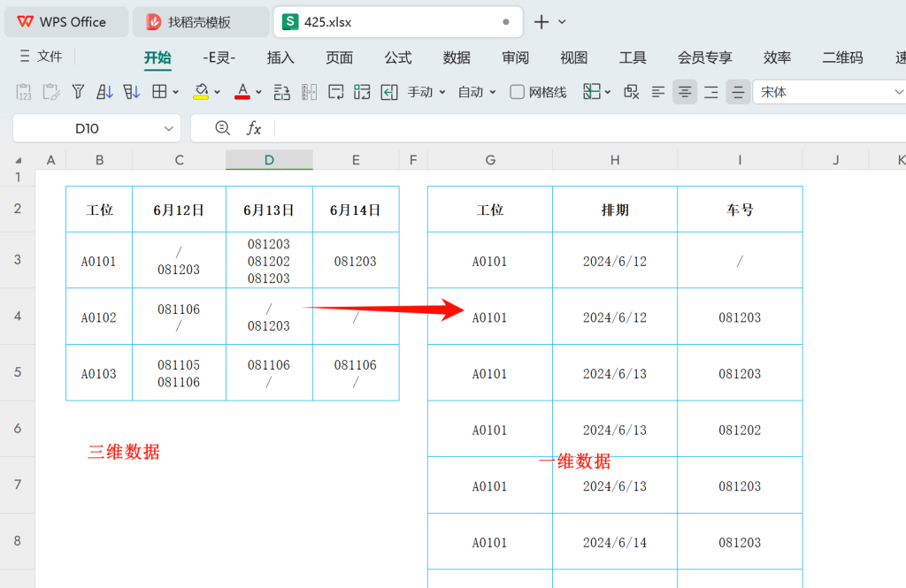Click the paste values (123) clipboard icon
This screenshot has width=906, height=588.
click(x=24, y=92)
